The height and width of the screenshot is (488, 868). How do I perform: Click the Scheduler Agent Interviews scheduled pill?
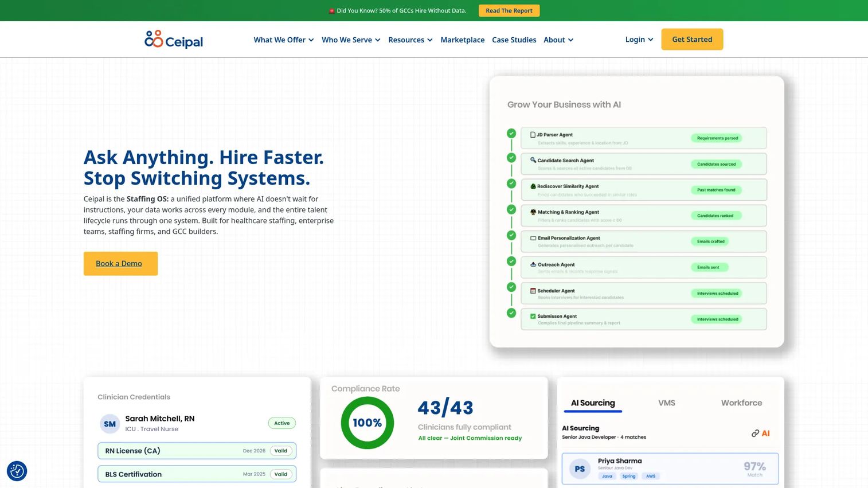[717, 293]
